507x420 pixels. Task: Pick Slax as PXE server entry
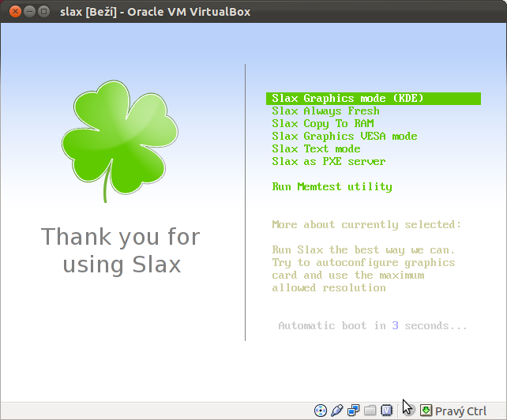[x=329, y=161]
